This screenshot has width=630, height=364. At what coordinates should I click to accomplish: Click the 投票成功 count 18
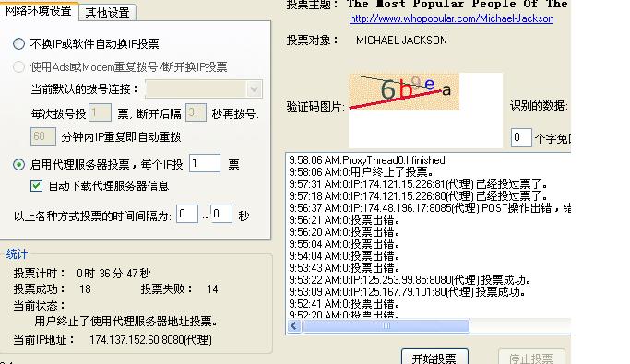point(85,289)
